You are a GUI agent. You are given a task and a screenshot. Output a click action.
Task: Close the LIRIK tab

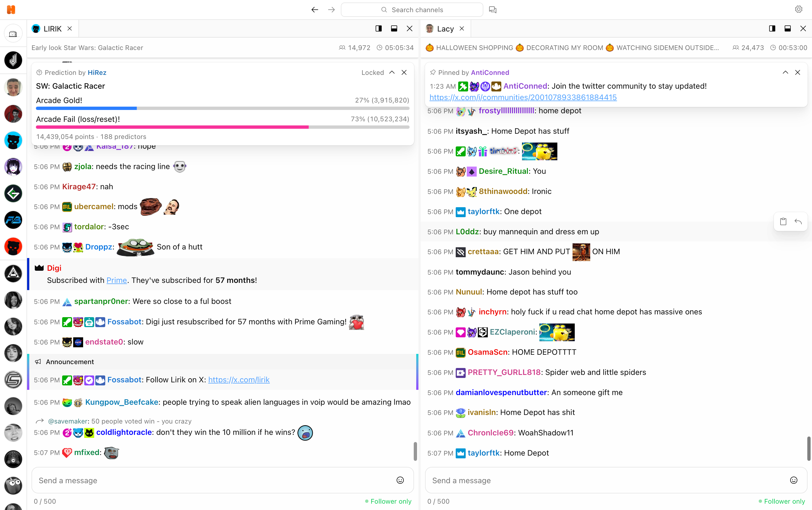pos(70,29)
